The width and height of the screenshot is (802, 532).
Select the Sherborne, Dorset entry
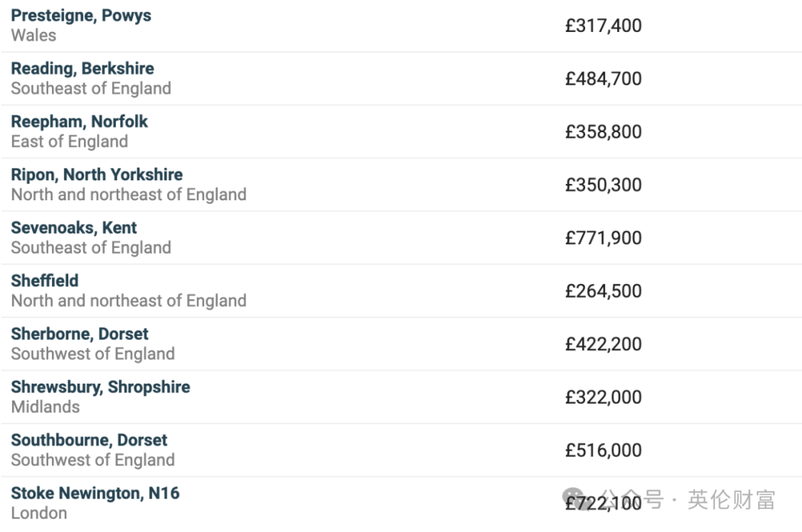[x=79, y=334]
